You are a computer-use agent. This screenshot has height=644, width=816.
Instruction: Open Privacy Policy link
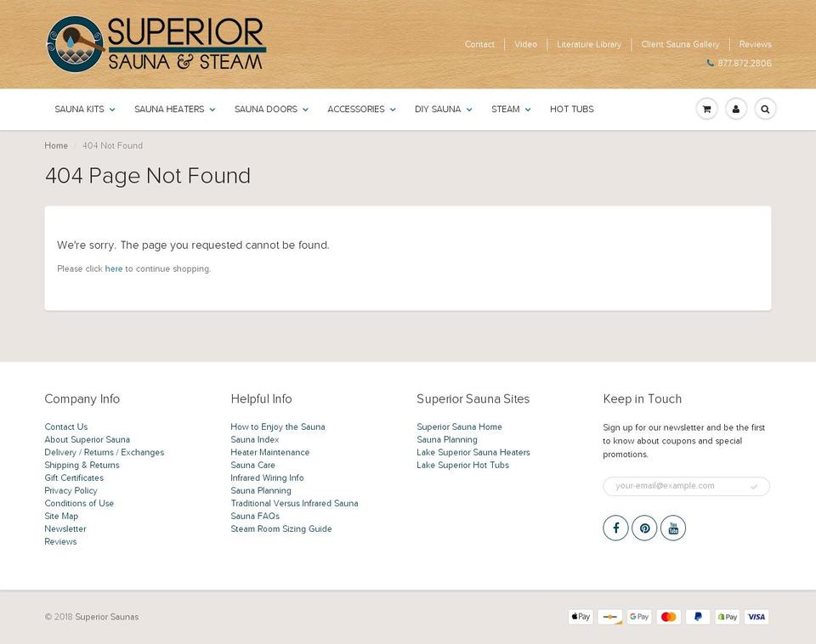(71, 490)
